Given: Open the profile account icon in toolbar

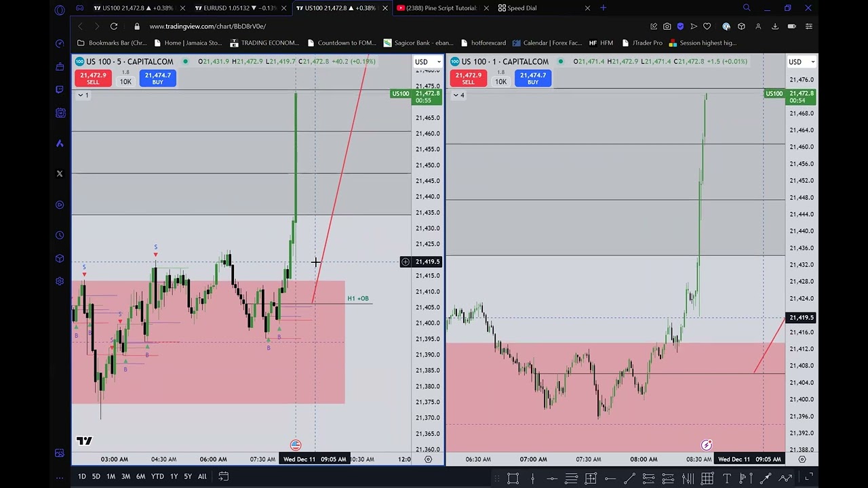Looking at the screenshot, I should pyautogui.click(x=757, y=26).
